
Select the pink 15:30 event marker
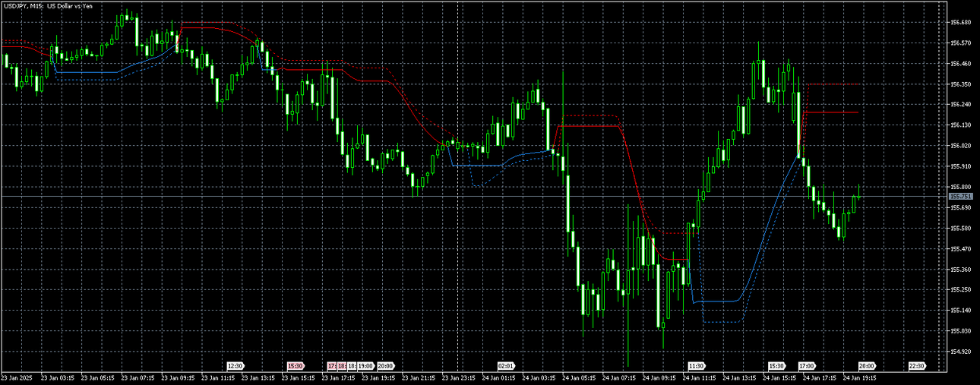(x=296, y=365)
